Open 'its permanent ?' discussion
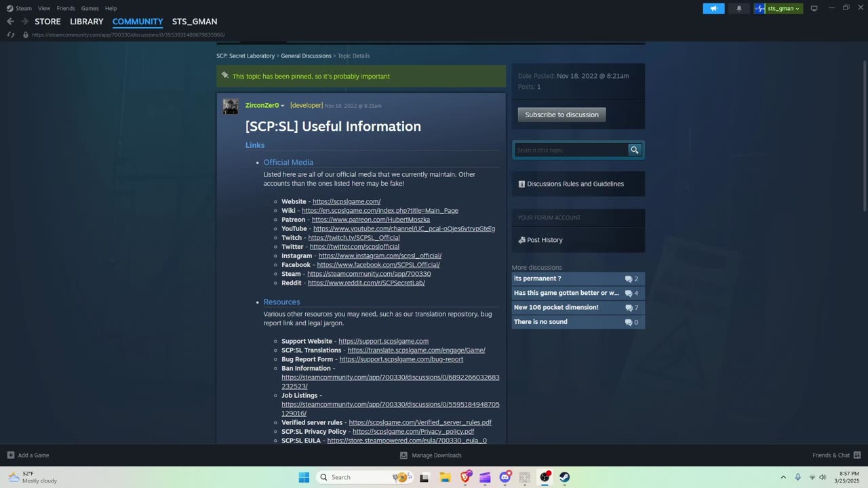868x488 pixels. pyautogui.click(x=578, y=279)
